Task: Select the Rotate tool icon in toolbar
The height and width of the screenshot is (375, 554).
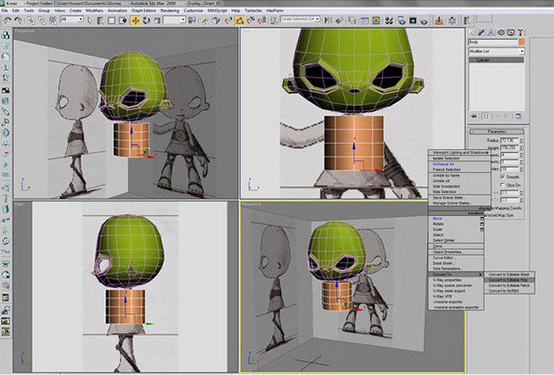Action: click(146, 20)
